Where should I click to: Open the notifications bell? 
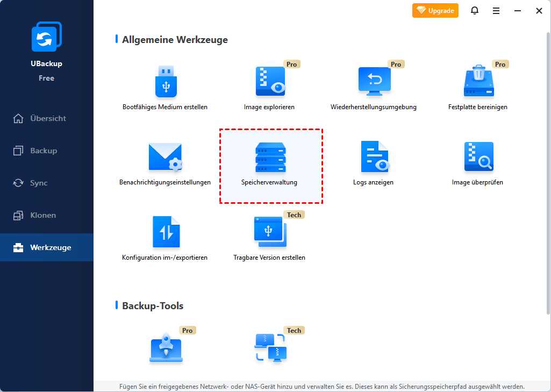pos(475,10)
